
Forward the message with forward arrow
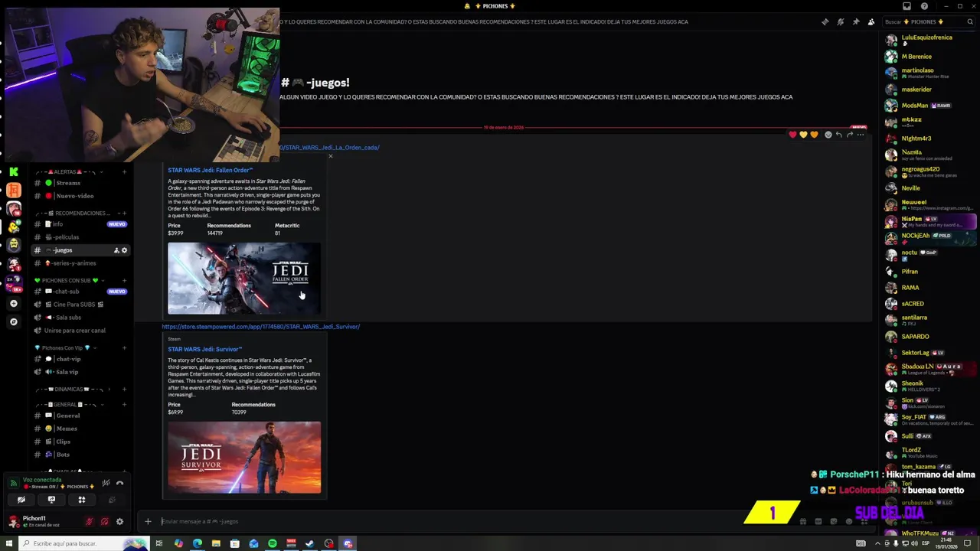[x=849, y=135]
